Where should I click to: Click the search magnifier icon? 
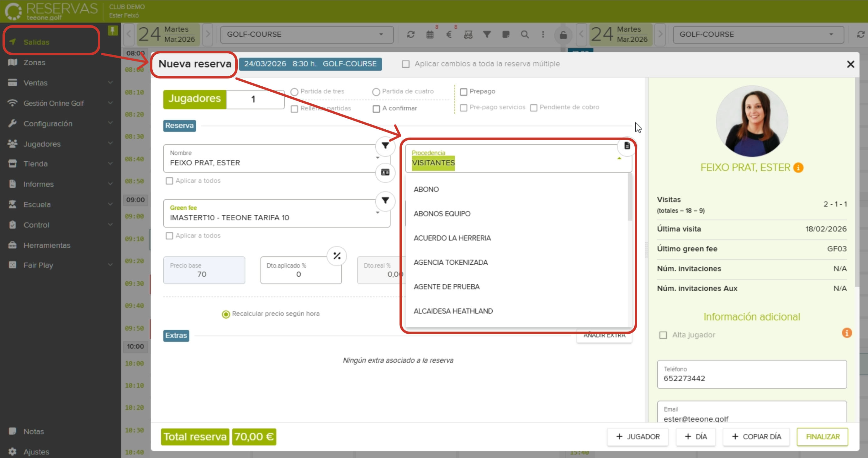click(x=525, y=35)
